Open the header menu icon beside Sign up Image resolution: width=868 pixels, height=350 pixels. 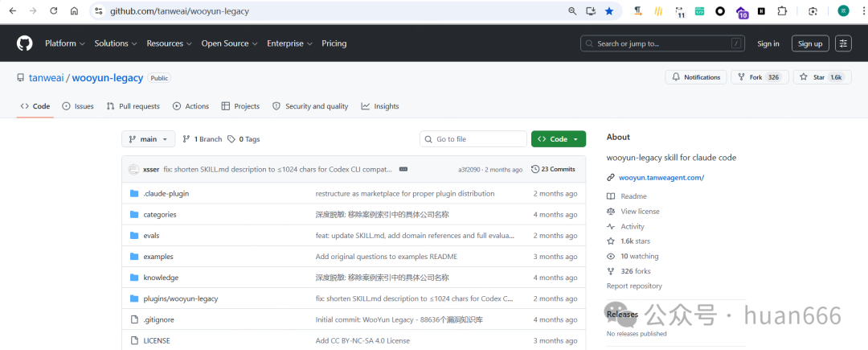(x=843, y=43)
